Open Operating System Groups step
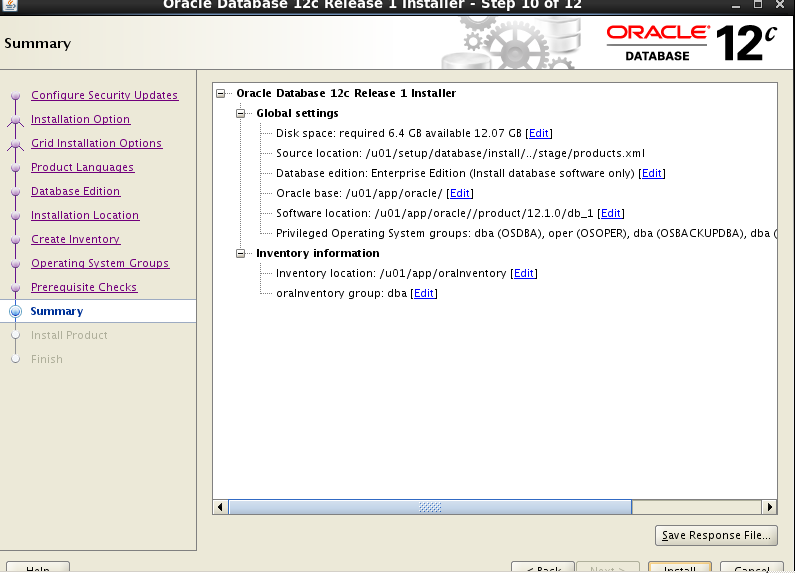The width and height of the screenshot is (795, 573). 100,263
